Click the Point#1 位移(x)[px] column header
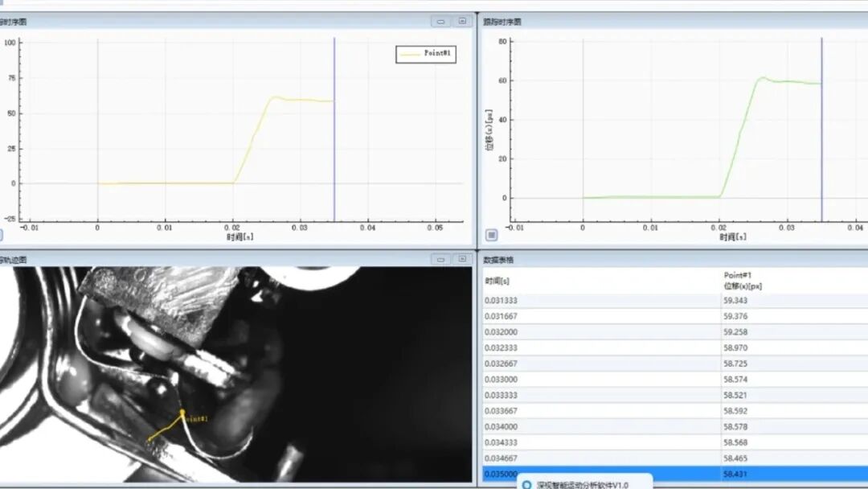The height and width of the screenshot is (489, 868). [742, 281]
